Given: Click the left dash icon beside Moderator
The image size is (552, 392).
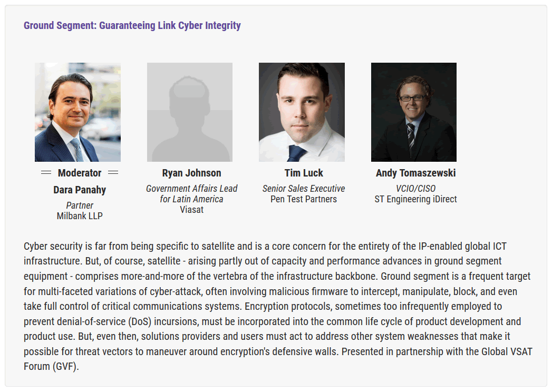Looking at the screenshot, I should [x=46, y=173].
